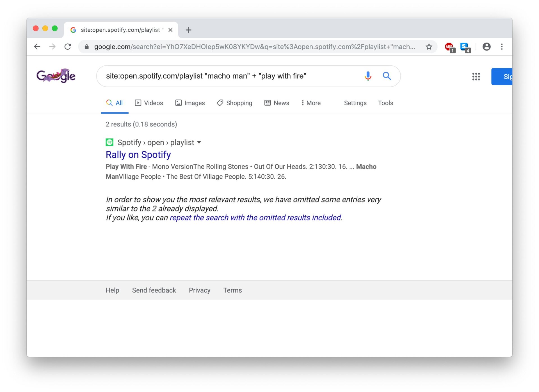Reload the page

click(68, 47)
